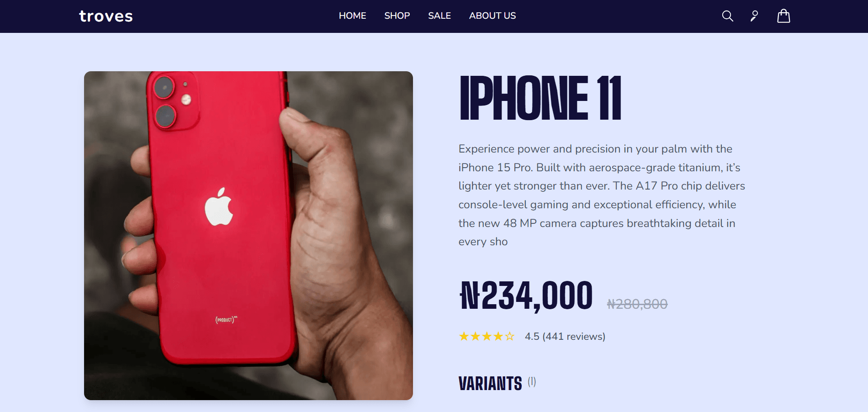The image size is (868, 412).
Task: Click the crossed-out ₦280,800 price
Action: (x=637, y=304)
